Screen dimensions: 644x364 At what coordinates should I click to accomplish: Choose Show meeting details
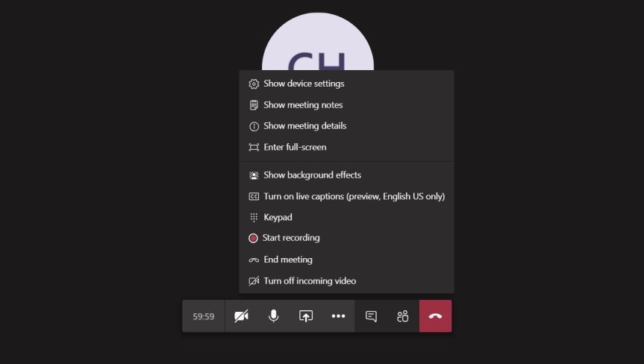pos(304,126)
